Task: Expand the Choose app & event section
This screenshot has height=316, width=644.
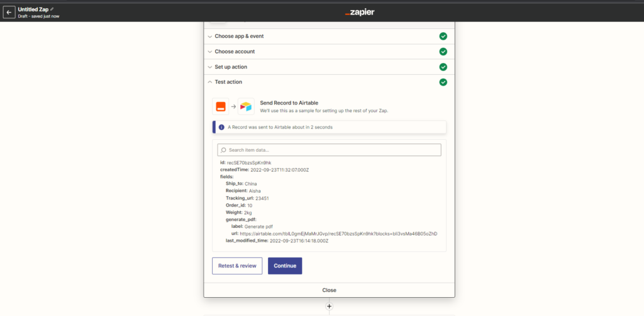Action: point(329,36)
